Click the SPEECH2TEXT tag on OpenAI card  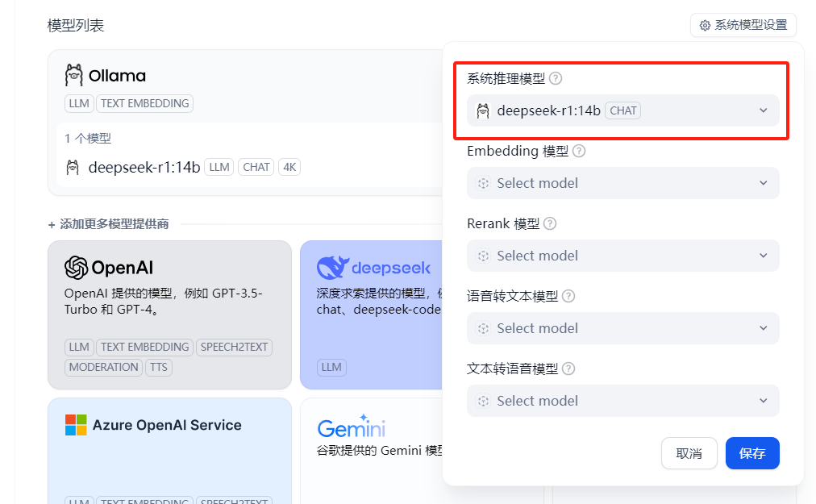pyautogui.click(x=234, y=348)
